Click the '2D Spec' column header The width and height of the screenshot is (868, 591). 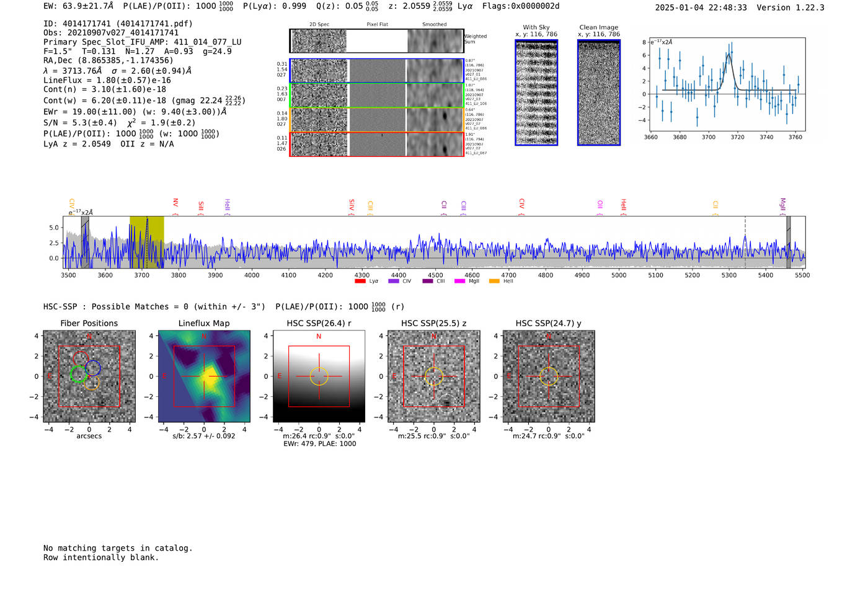coord(319,25)
